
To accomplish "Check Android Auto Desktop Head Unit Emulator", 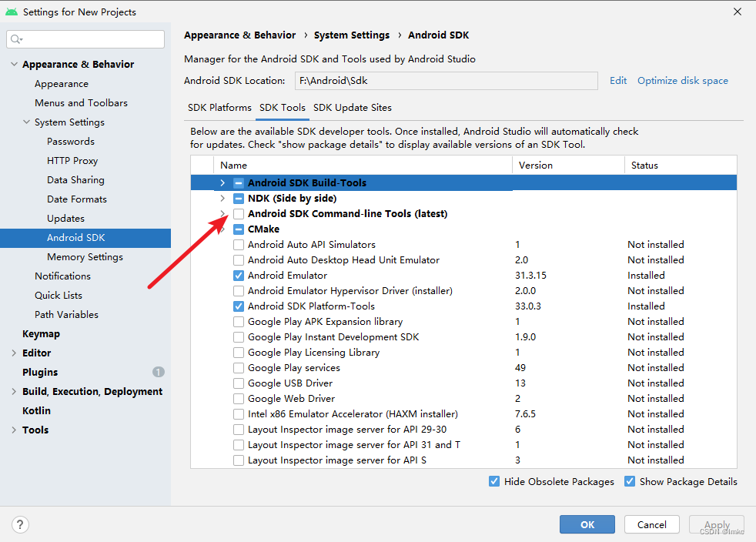I will coord(238,260).
